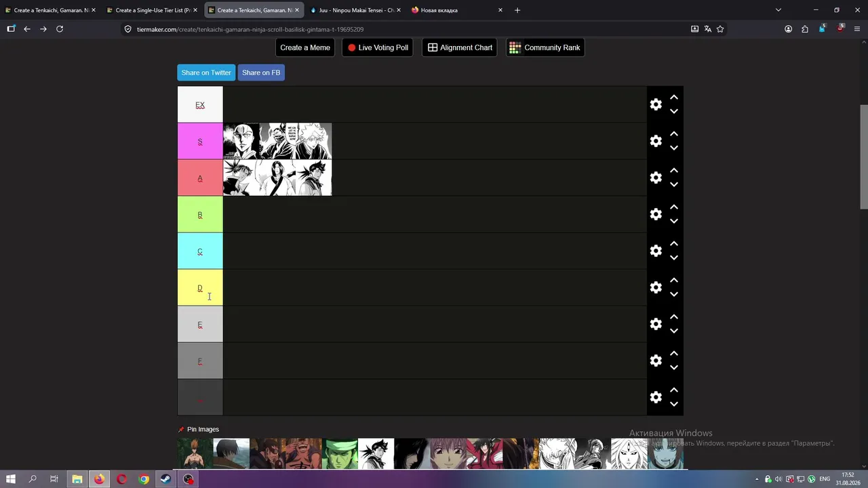Launch Steam from the taskbar
The width and height of the screenshot is (868, 488).
pyautogui.click(x=166, y=479)
